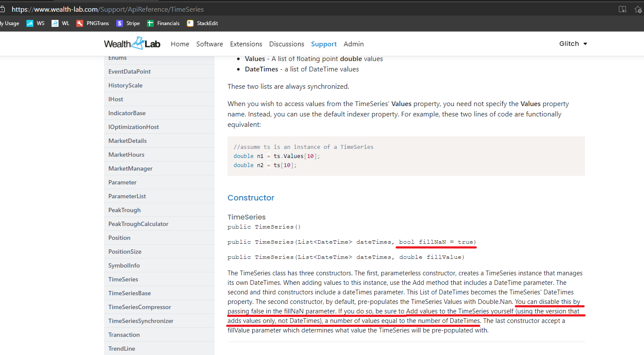
Task: Open the TimeSeriesSynchronizer reference
Action: click(x=140, y=321)
